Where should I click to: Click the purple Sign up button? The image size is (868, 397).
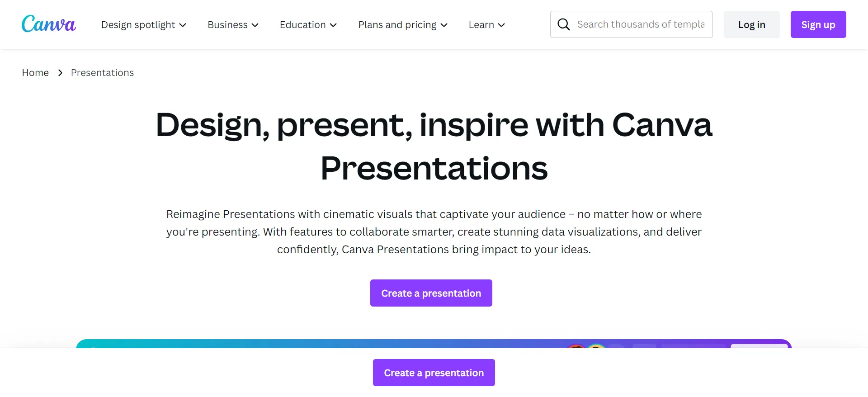coord(818,24)
